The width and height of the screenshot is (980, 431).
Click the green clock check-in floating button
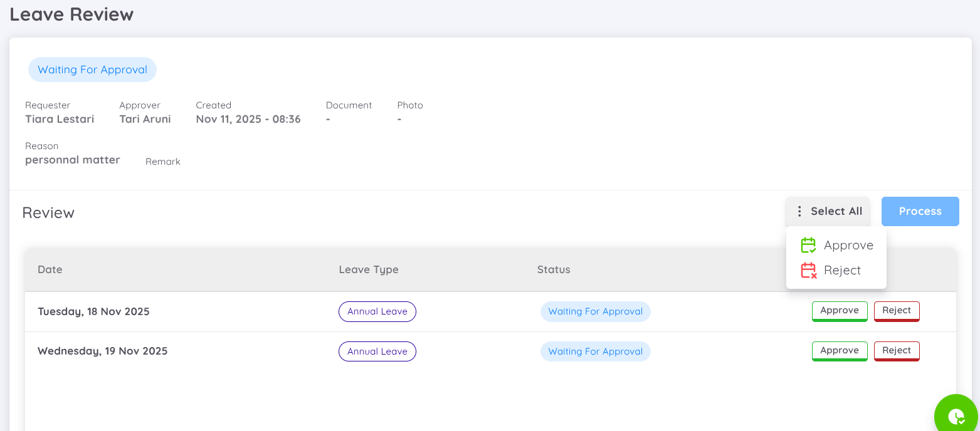(956, 415)
